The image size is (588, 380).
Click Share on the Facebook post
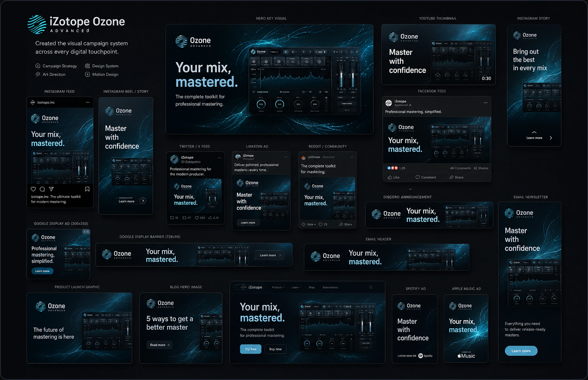tap(456, 177)
